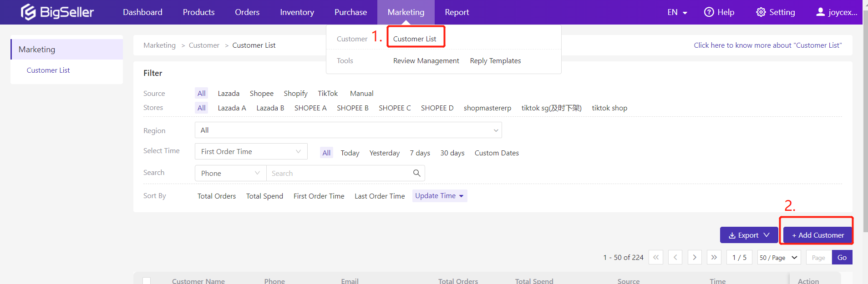This screenshot has width=868, height=284.
Task: Go to the next page
Action: (x=695, y=257)
